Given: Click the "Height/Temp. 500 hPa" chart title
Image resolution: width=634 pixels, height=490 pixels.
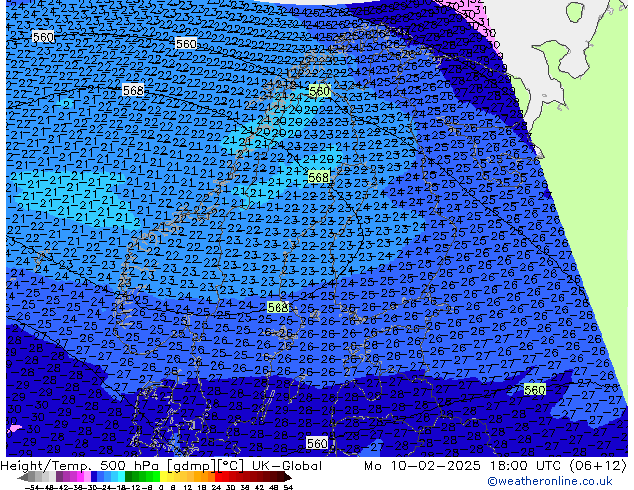Looking at the screenshot, I should click(80, 466).
